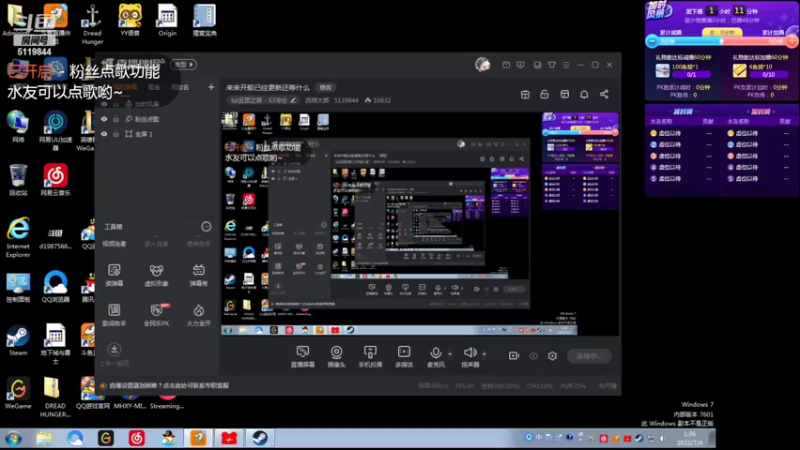The image size is (800, 450).
Task: Open the WeGame desktop shortcut
Action: tap(18, 393)
